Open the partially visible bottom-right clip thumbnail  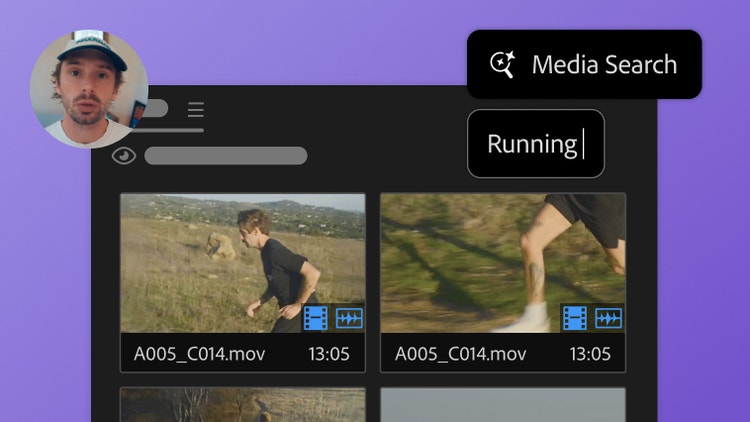[x=503, y=405]
